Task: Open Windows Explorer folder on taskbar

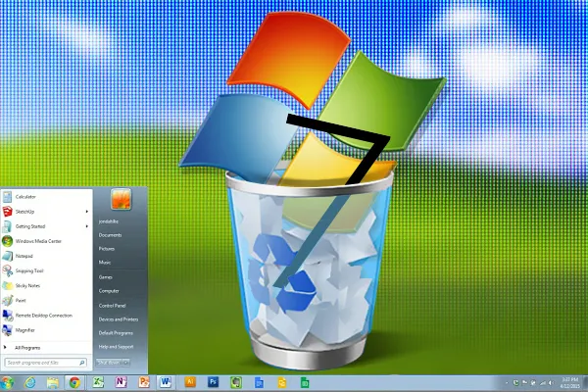Action: (x=53, y=383)
